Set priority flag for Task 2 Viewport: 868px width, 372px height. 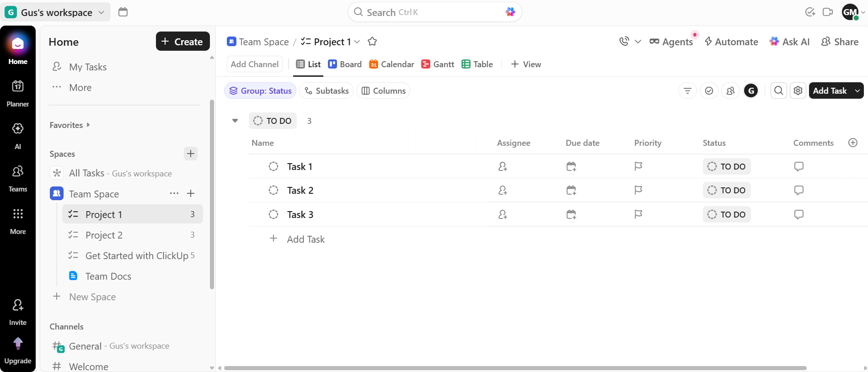pos(638,191)
